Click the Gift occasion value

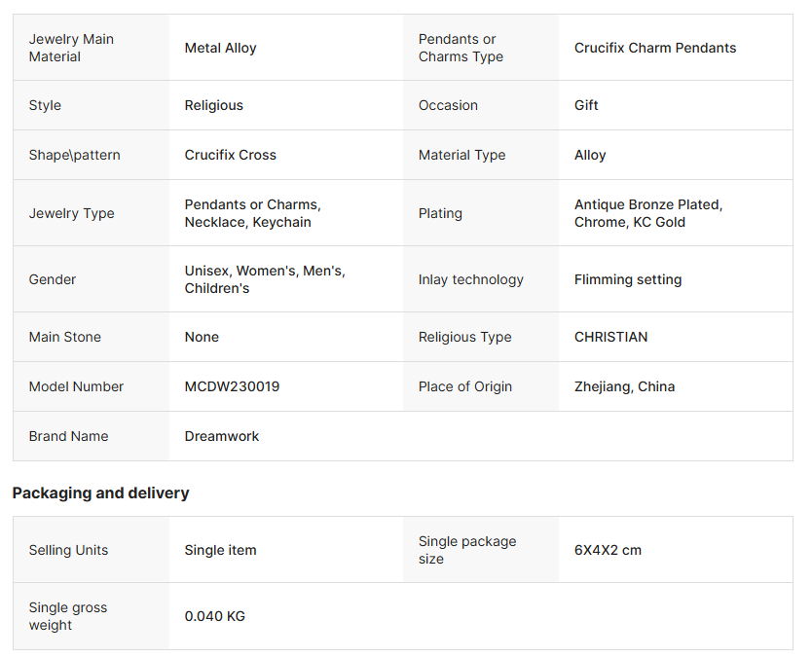click(586, 105)
